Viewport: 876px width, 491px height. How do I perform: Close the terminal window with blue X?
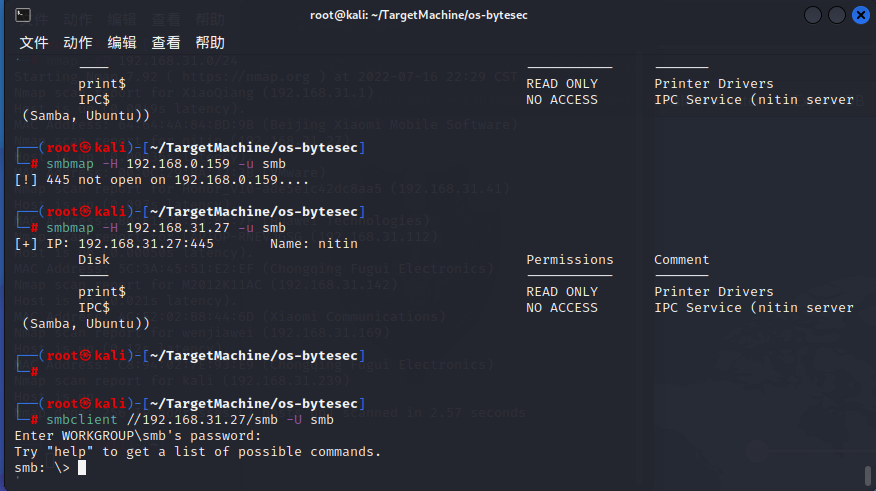coord(861,15)
